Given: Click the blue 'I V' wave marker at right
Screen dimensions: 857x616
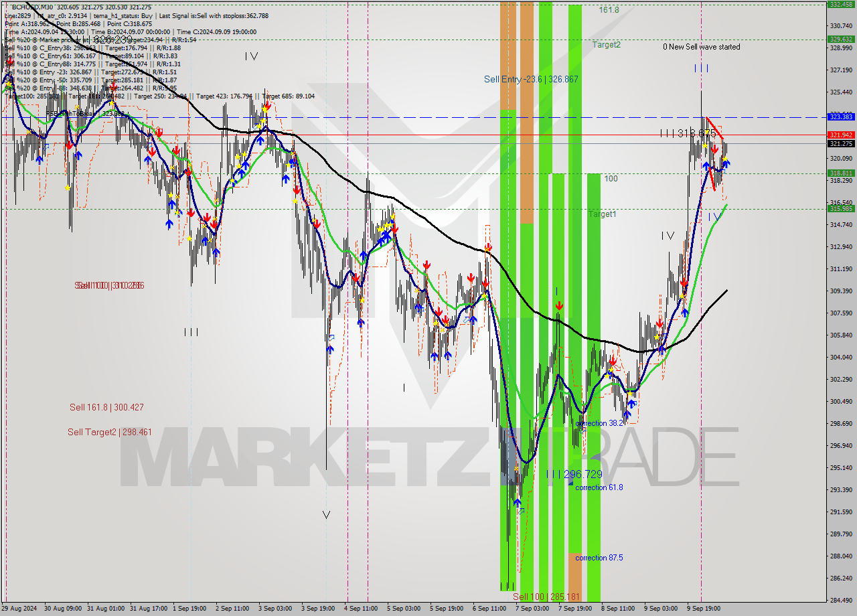Looking at the screenshot, I should [714, 217].
